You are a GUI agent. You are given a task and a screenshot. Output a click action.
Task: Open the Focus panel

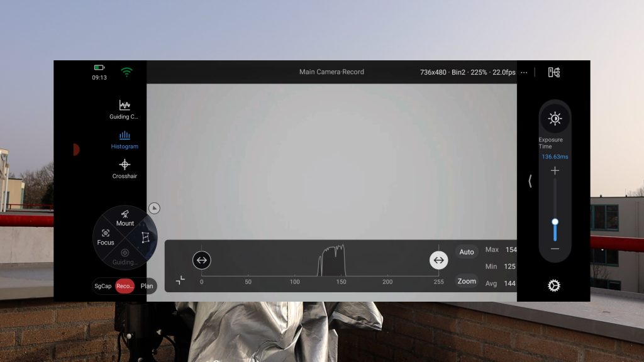click(106, 237)
